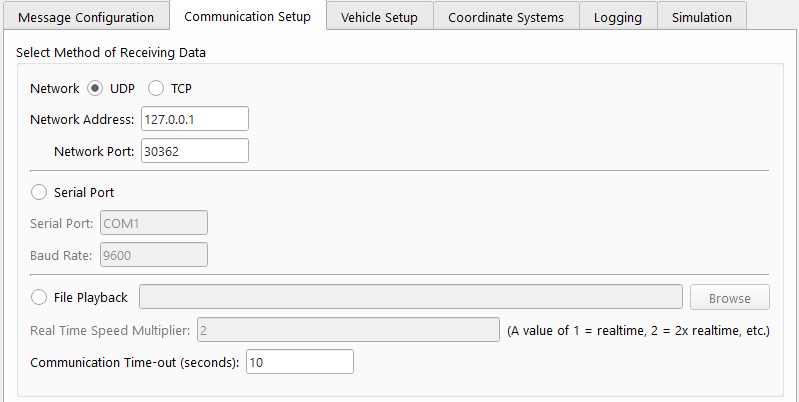Viewport: 799px width, 402px height.
Task: Click the 'Select Method of Receiving Data' heading
Action: (117, 51)
